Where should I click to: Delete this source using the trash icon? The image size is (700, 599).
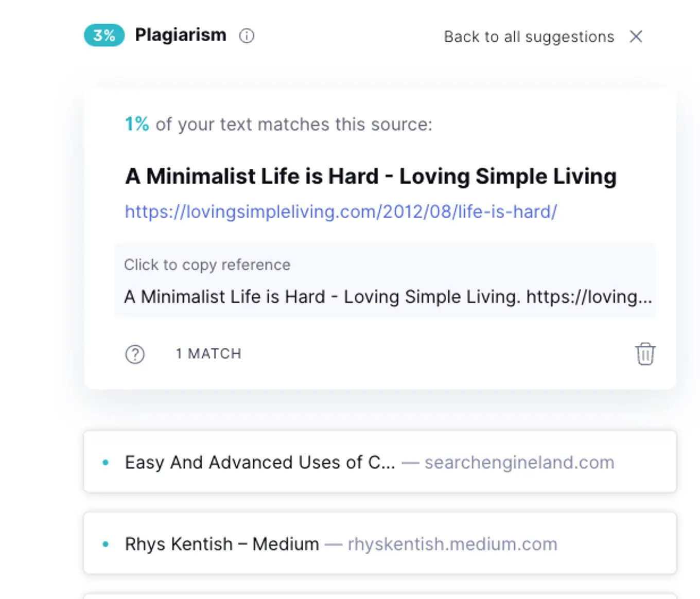point(645,354)
